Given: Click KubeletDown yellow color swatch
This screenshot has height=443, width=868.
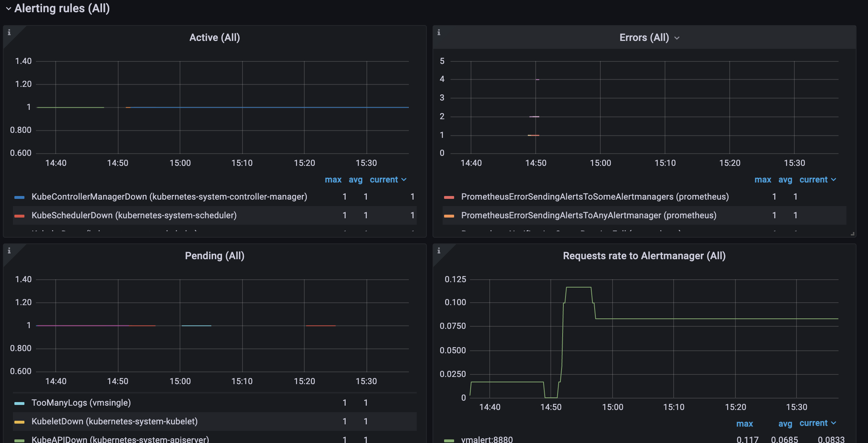Looking at the screenshot, I should point(19,422).
